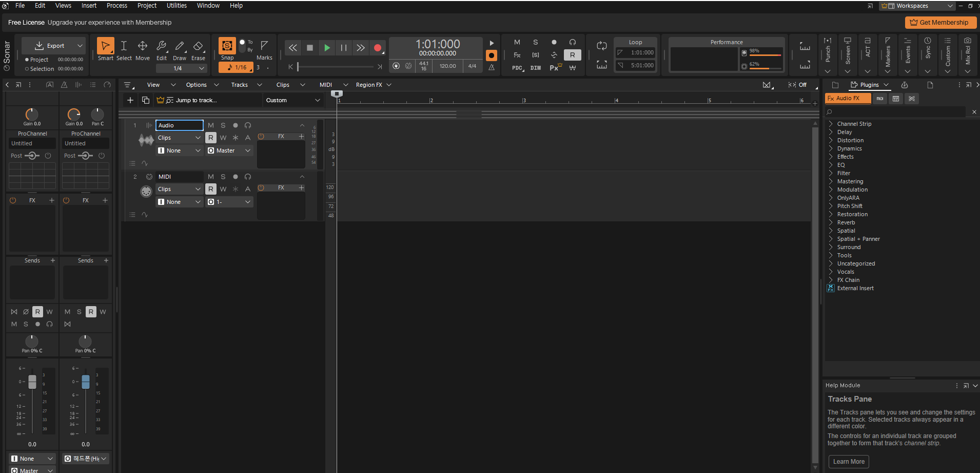Mute the Audio track
The image size is (980, 473).
[211, 125]
